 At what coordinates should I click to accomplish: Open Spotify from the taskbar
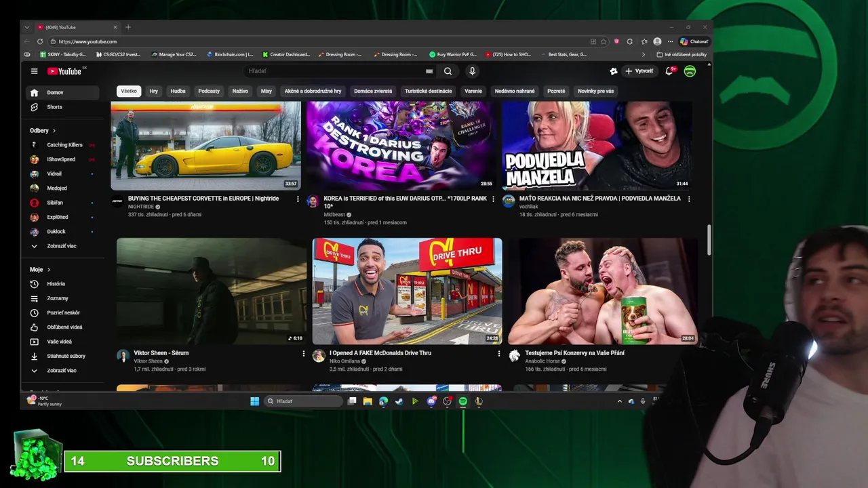pyautogui.click(x=463, y=401)
